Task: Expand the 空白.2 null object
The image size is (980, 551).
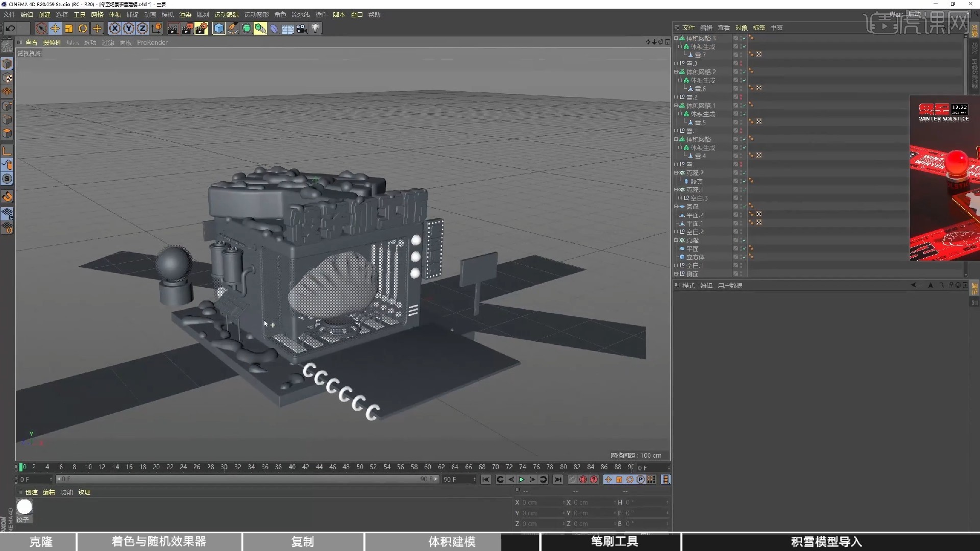Action: click(x=676, y=232)
